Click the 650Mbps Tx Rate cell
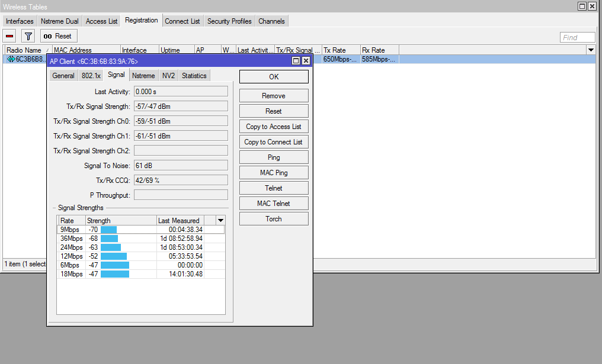This screenshot has width=602, height=364. pos(341,59)
